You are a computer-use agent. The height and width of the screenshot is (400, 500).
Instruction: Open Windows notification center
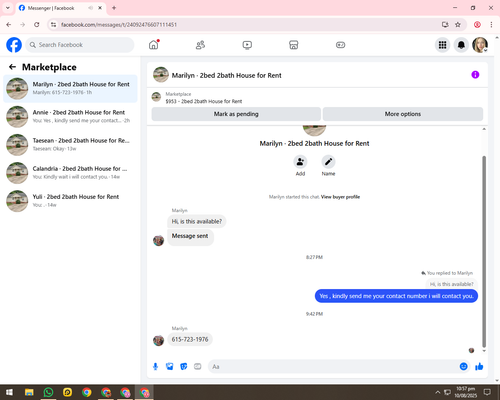tap(487, 392)
